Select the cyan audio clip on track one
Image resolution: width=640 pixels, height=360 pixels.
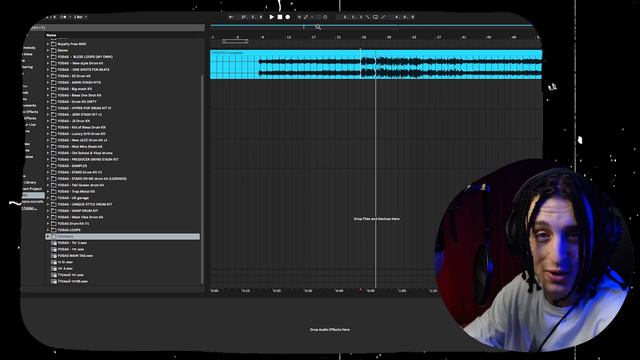pyautogui.click(x=376, y=64)
